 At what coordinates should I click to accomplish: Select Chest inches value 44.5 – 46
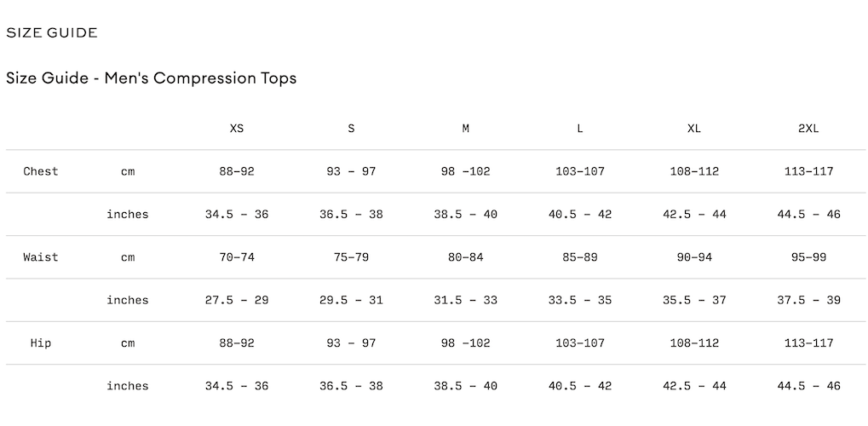(x=808, y=215)
